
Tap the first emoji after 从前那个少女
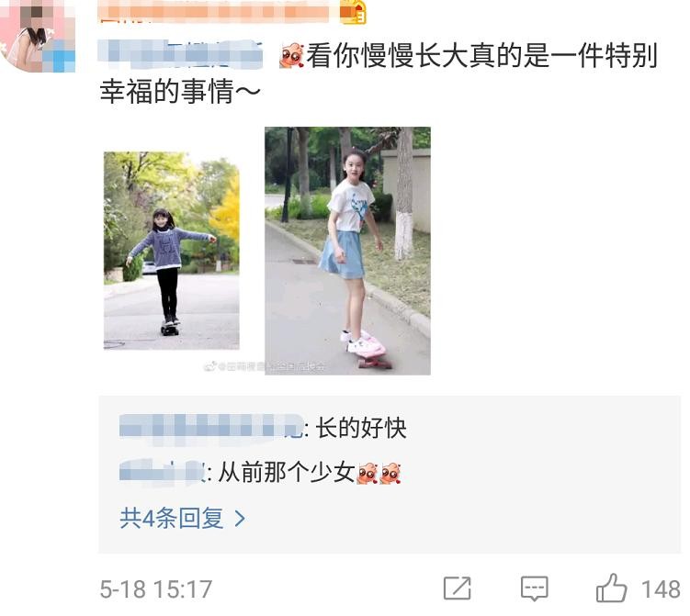(x=367, y=473)
